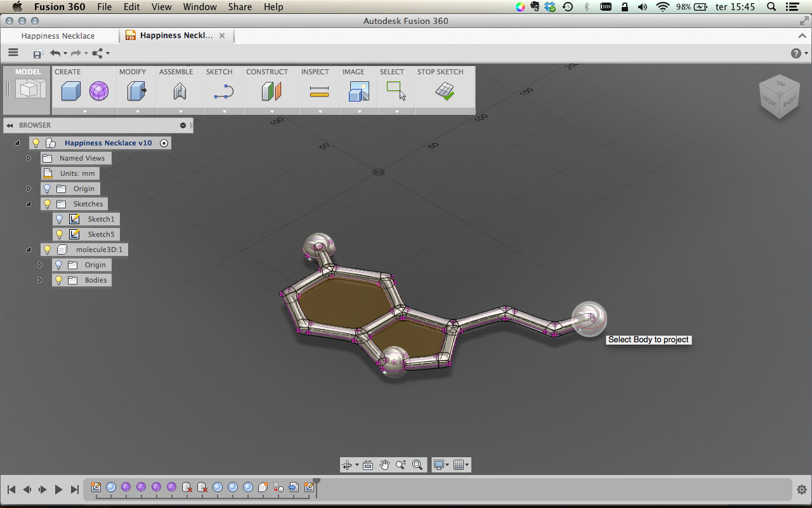The width and height of the screenshot is (812, 508).
Task: Collapse the Happiness Necklace v10 root node
Action: pyautogui.click(x=17, y=143)
